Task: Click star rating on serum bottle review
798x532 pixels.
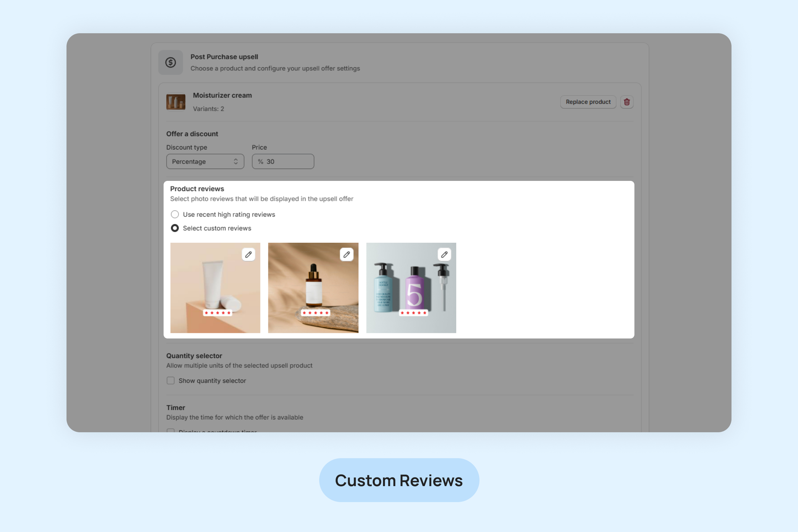Action: click(316, 313)
